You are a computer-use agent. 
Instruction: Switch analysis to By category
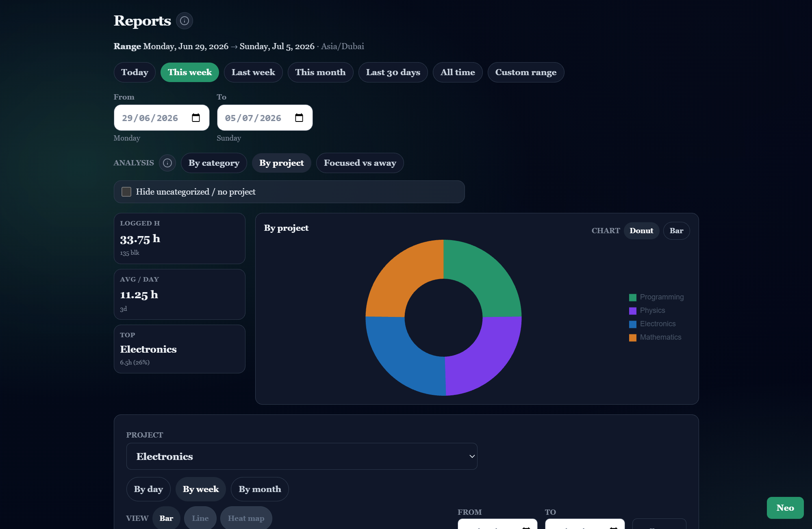click(214, 163)
